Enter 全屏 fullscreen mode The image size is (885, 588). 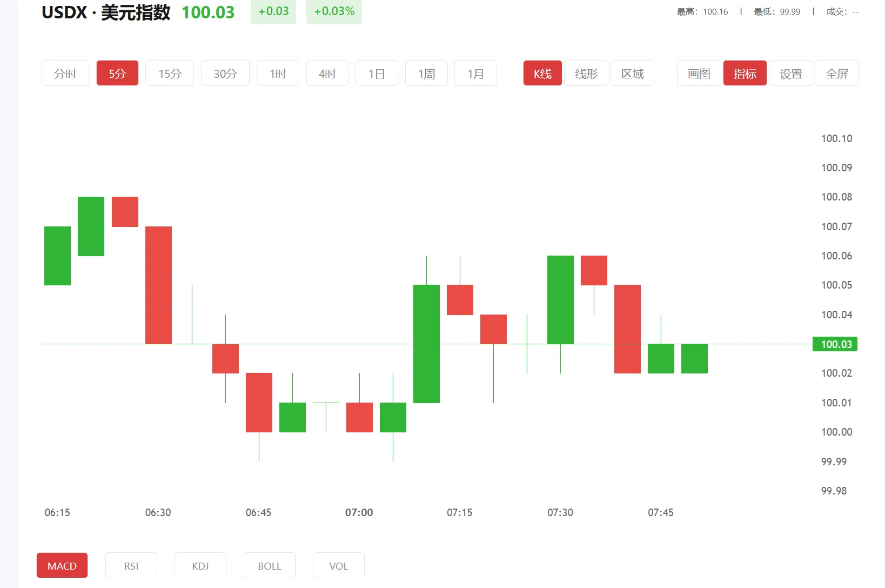pyautogui.click(x=837, y=73)
